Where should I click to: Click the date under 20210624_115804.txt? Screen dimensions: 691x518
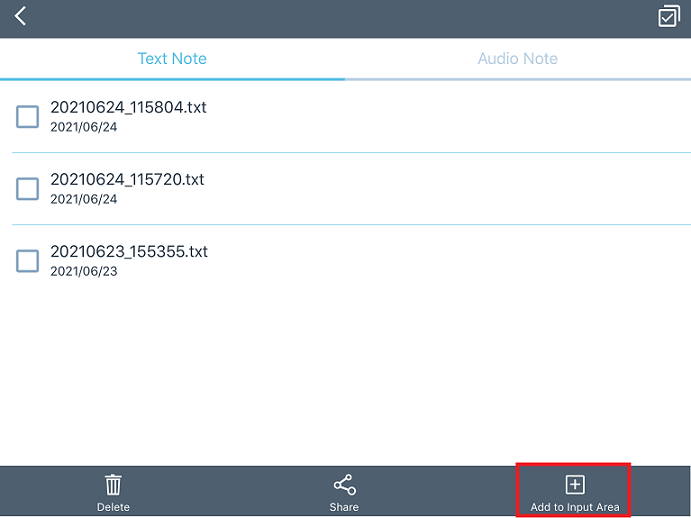(x=84, y=127)
